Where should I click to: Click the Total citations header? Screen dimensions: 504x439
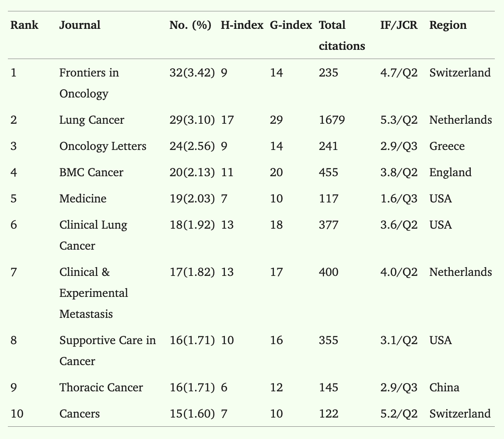(342, 35)
